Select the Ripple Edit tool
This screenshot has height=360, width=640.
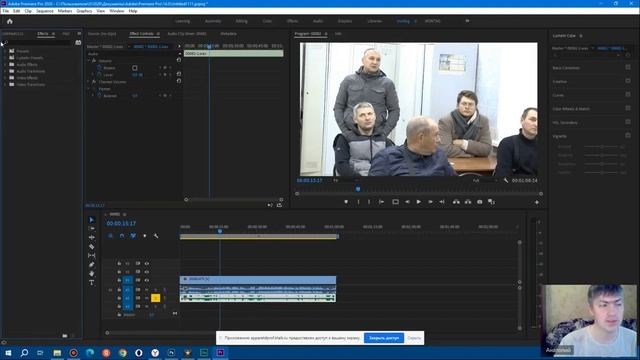(x=91, y=238)
